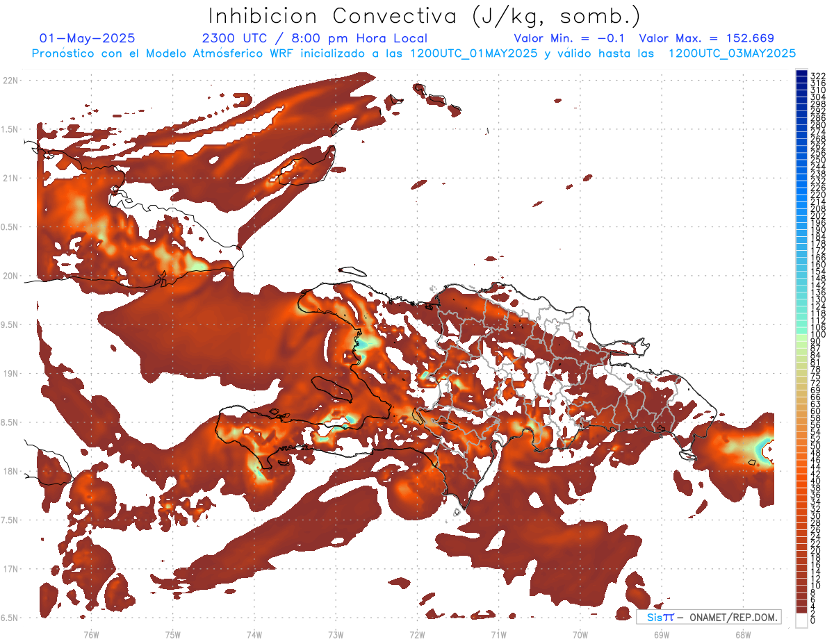The image size is (834, 644).
Task: Click the '74W' longitude label
Action: click(254, 634)
